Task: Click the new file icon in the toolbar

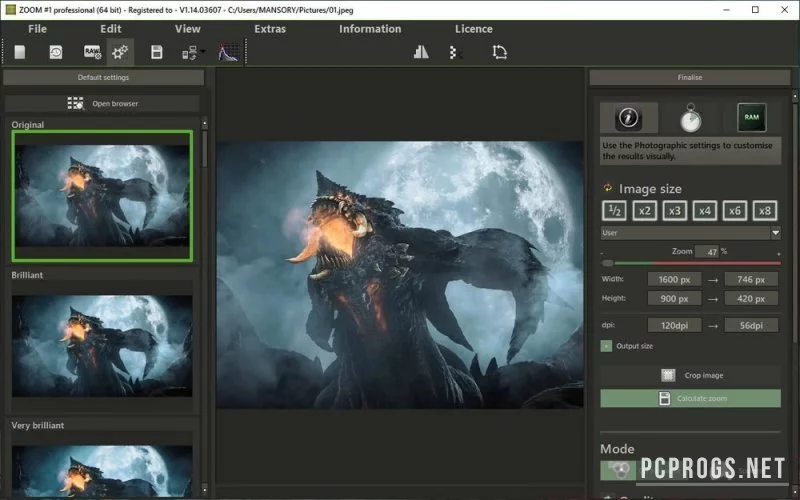Action: 20,52
